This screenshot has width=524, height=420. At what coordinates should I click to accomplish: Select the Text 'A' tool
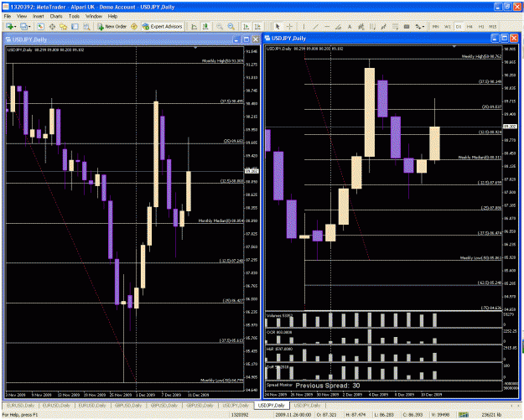coord(350,26)
